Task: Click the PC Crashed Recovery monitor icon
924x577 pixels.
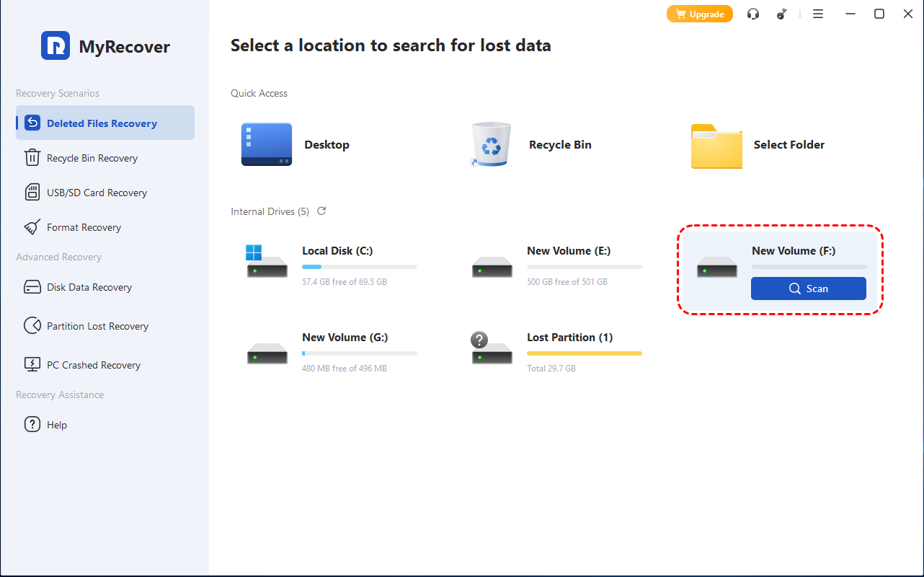Action: [x=32, y=364]
